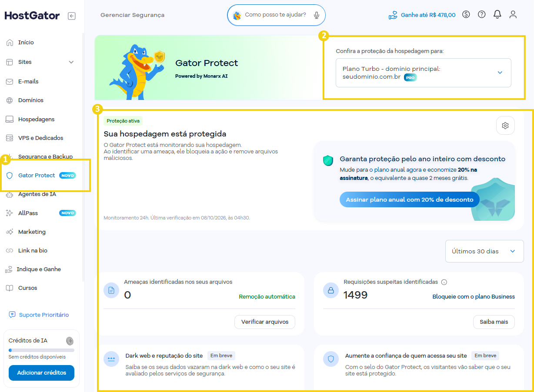Click the 1499 suspicious requests count
Image resolution: width=534 pixels, height=392 pixels.
pos(355,295)
